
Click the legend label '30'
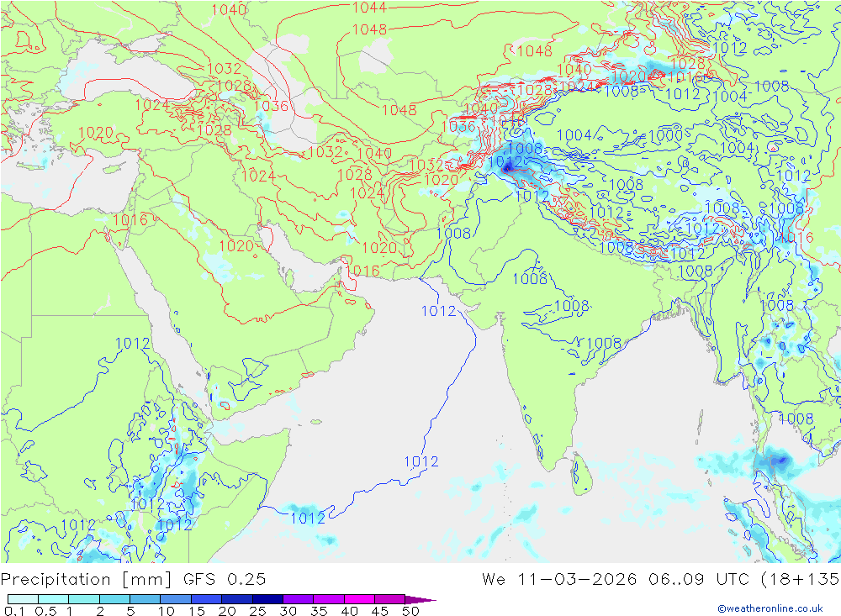pos(288,611)
